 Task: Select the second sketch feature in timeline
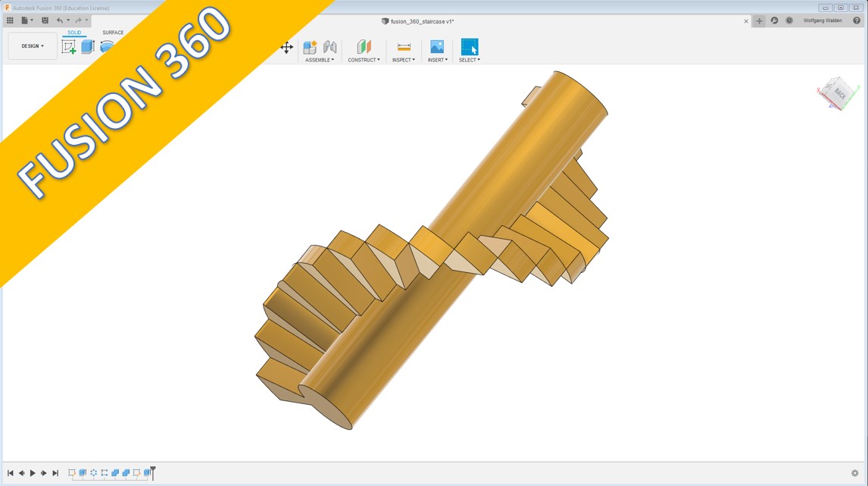point(137,472)
